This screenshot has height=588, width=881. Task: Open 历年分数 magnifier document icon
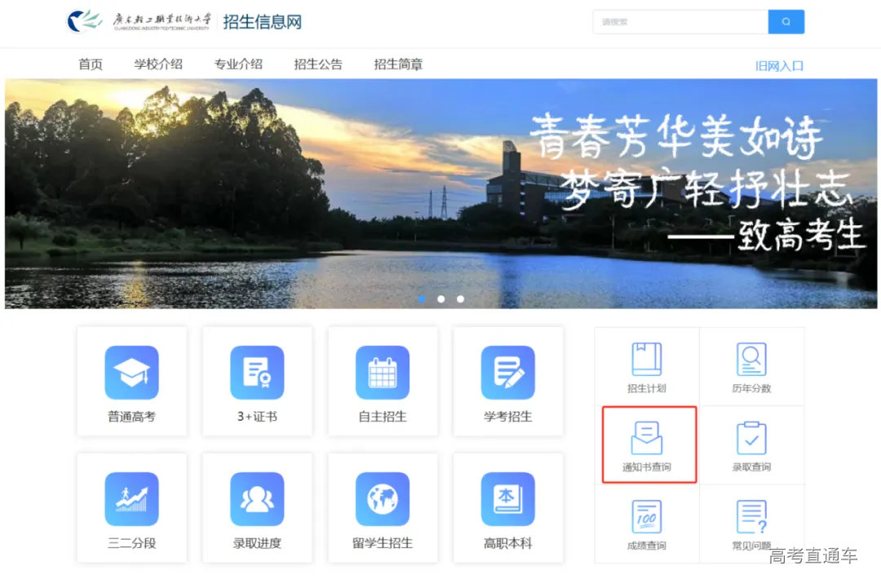click(x=751, y=357)
